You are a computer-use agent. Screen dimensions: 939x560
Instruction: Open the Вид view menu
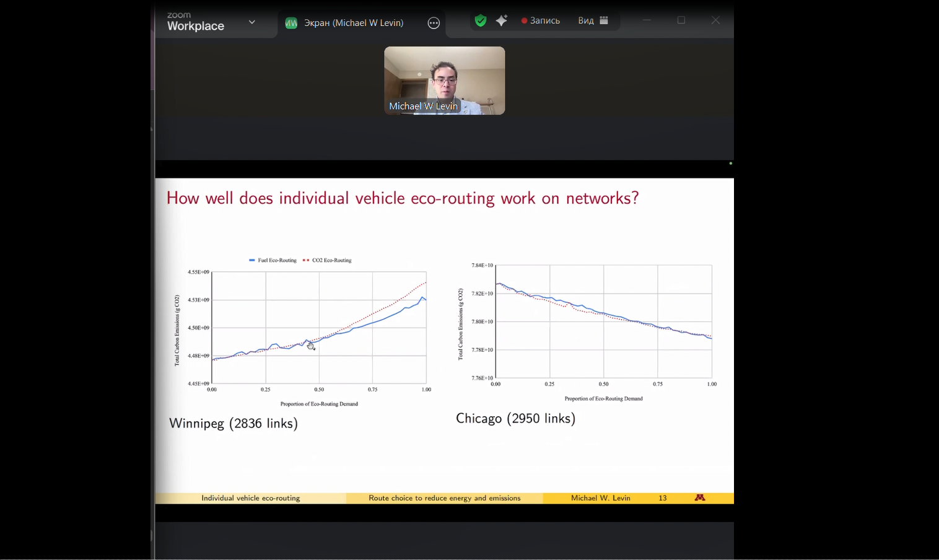pos(585,20)
